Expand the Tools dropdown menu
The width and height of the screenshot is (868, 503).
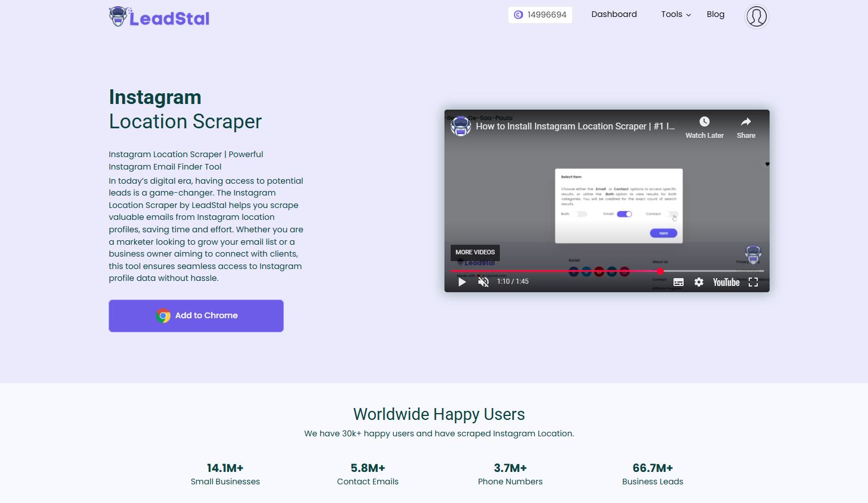(676, 15)
